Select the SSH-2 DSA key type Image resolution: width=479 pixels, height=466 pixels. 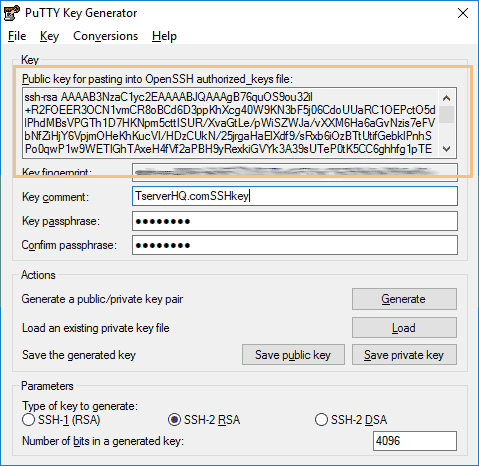click(351, 420)
